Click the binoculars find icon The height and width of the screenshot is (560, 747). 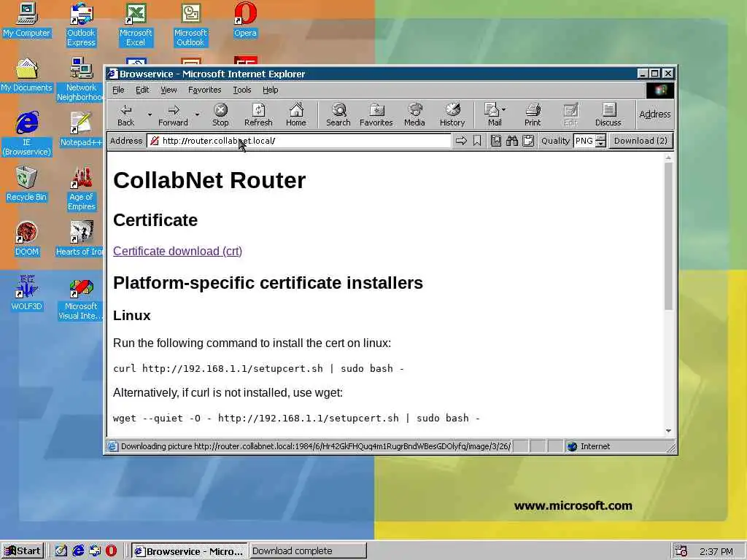[x=512, y=141]
